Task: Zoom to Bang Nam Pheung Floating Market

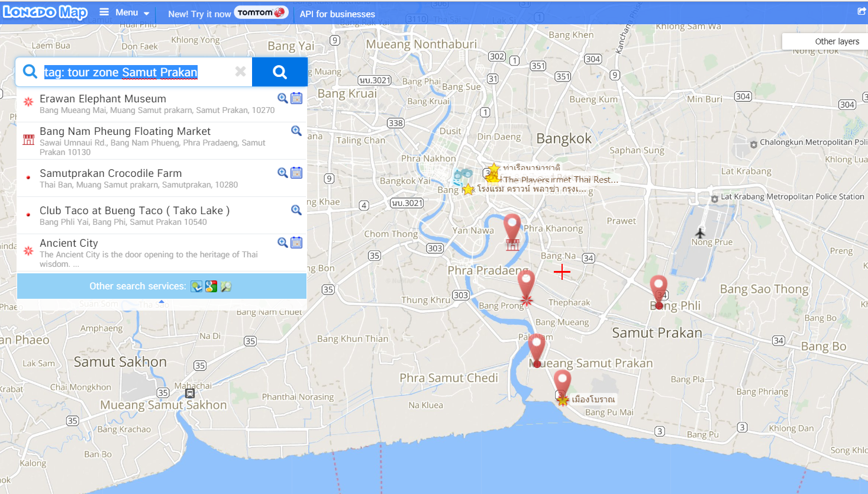Action: click(296, 131)
